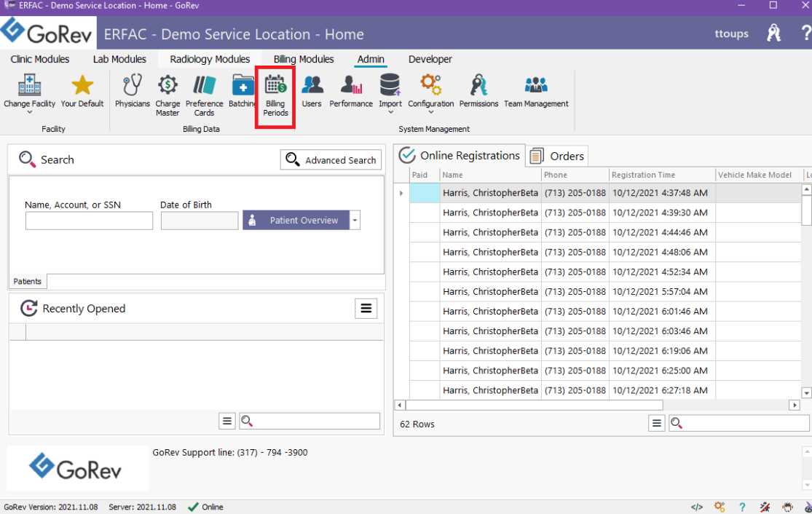This screenshot has height=514, width=812.
Task: Switch to Billing Modules tab
Action: [x=304, y=59]
